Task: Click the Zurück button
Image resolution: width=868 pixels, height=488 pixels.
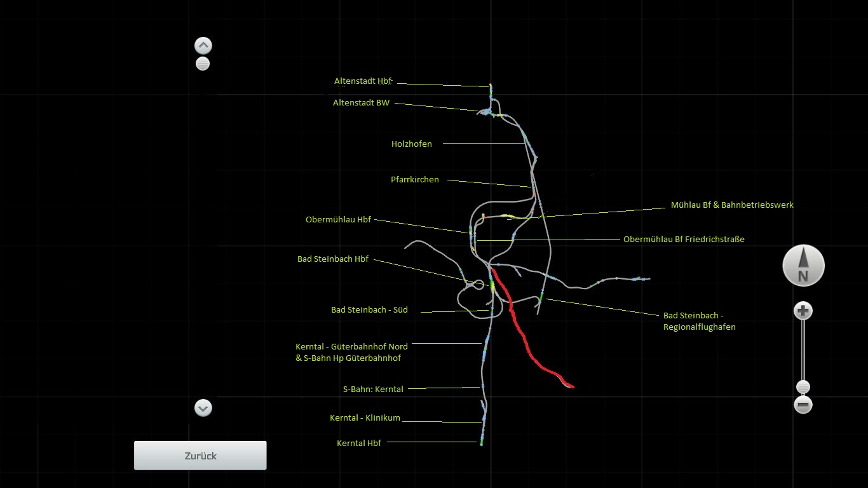Action: coord(200,456)
